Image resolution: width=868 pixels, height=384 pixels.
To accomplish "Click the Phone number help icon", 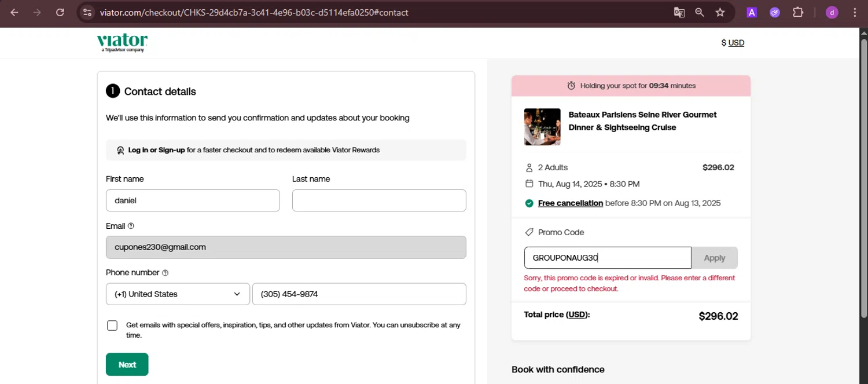I will (x=165, y=273).
